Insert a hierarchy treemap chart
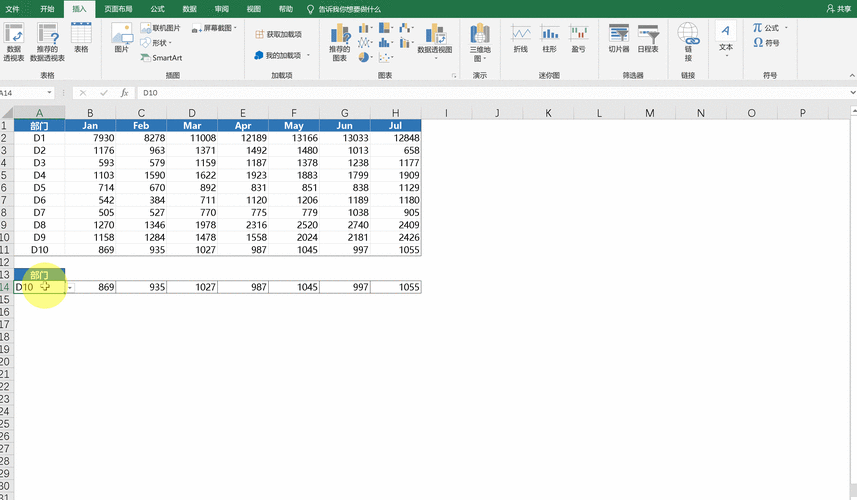This screenshot has height=500, width=857. point(386,28)
